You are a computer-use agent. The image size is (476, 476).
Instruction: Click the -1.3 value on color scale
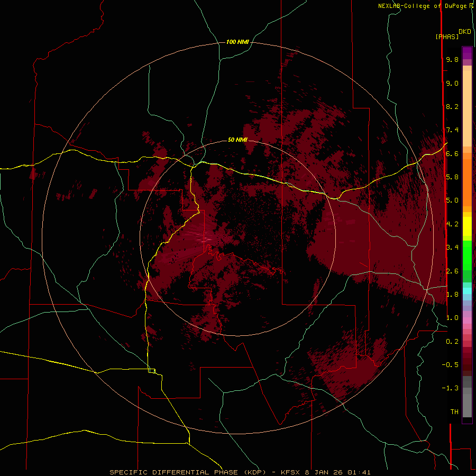tap(450, 388)
